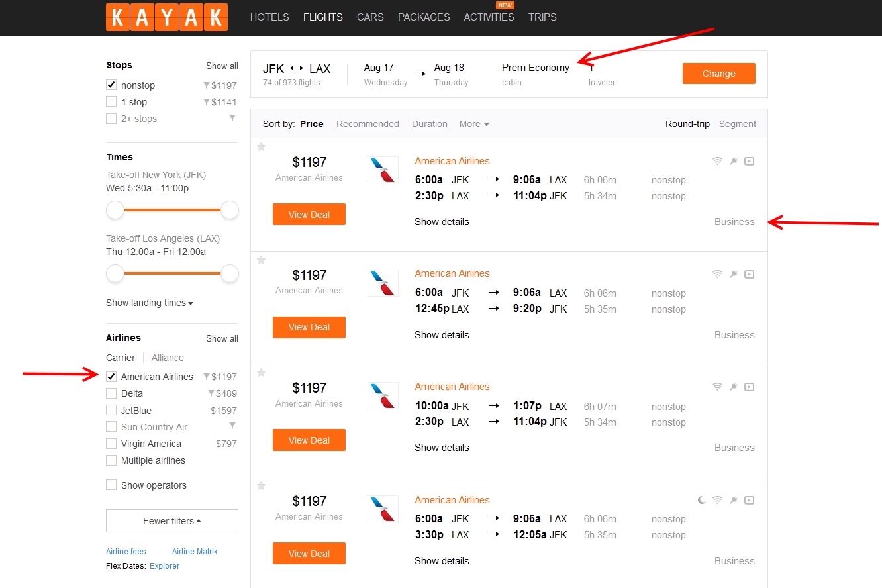Click Wi-Fi icon on first flight result
Screen dimensions: 882x588
[716, 161]
